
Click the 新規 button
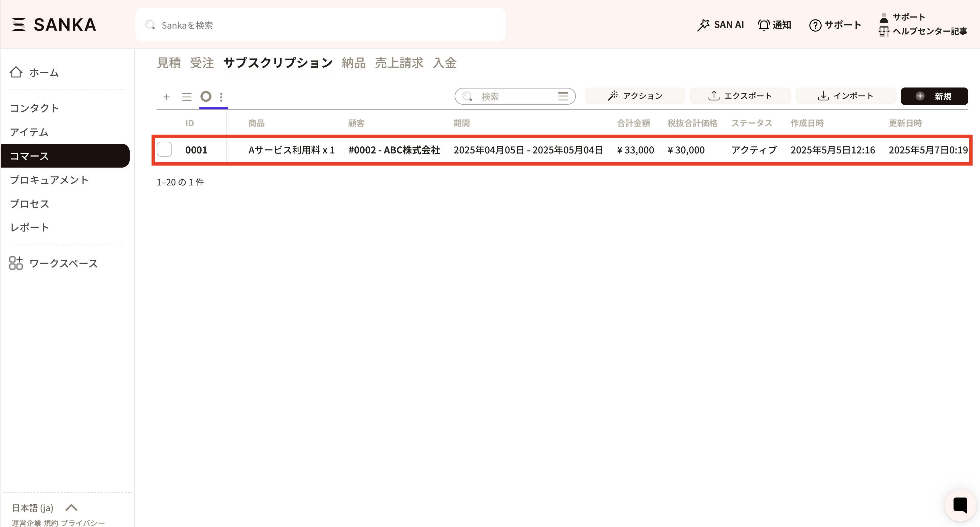click(934, 96)
